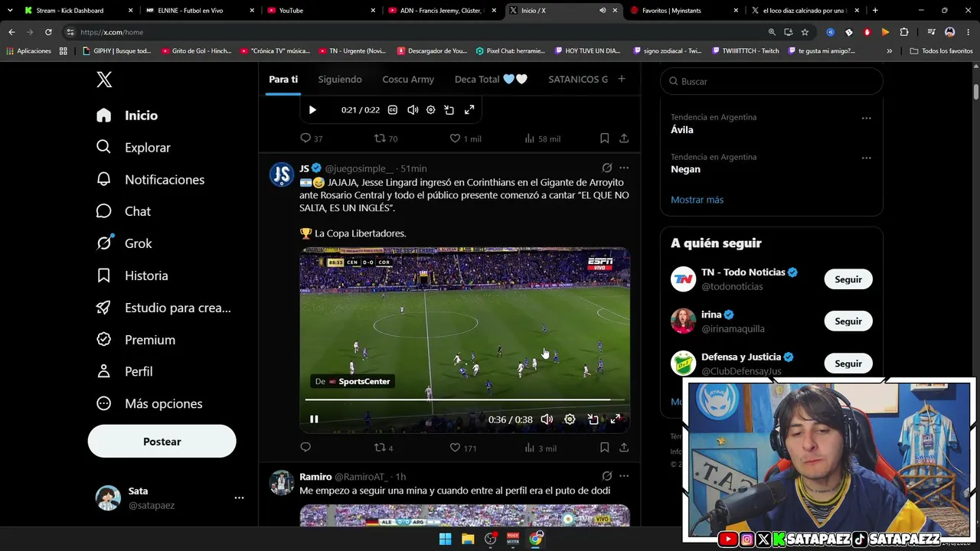Switch to the Deca Total tab
Image resolution: width=980 pixels, height=551 pixels.
(491, 80)
